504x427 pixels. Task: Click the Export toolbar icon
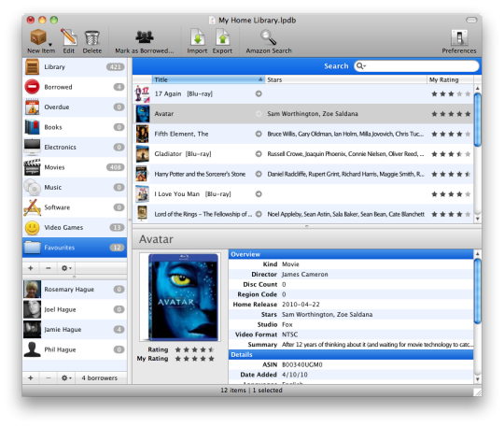point(222,37)
